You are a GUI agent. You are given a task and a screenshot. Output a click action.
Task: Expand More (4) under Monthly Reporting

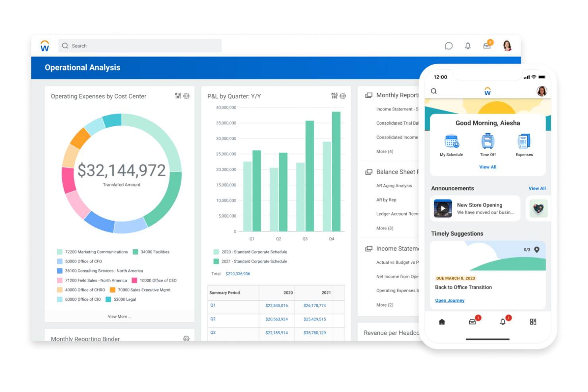pyautogui.click(x=385, y=151)
